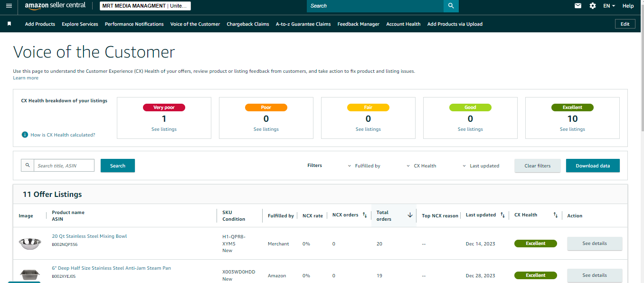See listings under Excellent
Image resolution: width=644 pixels, height=283 pixels.
click(x=572, y=129)
